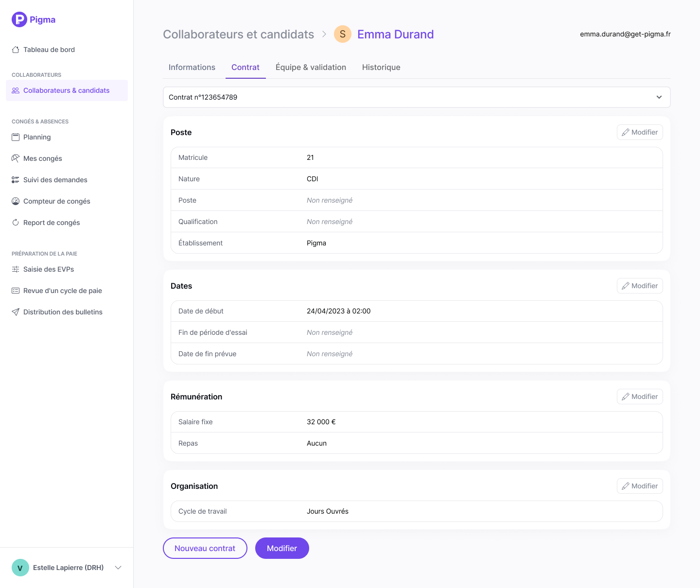Click the Estelle Lapierre (DRH) name
Screen dimensions: 700x588
(x=69, y=568)
